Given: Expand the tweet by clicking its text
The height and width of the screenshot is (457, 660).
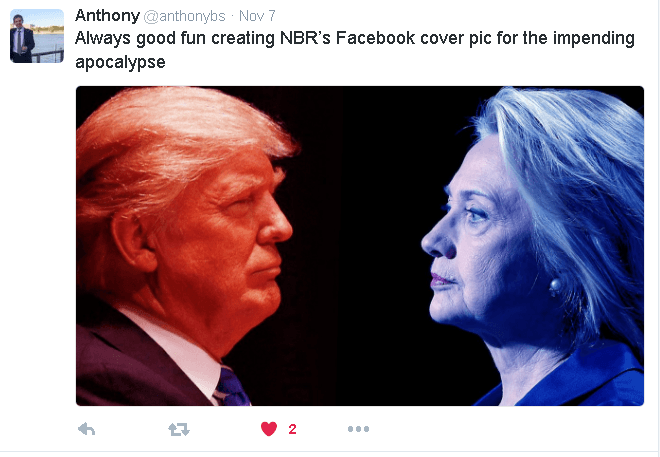Looking at the screenshot, I should click(x=354, y=50).
